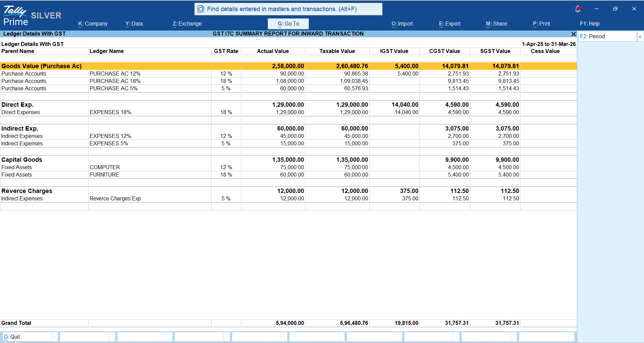
Task: Minimize the Tally Prime window
Action: (596, 9)
